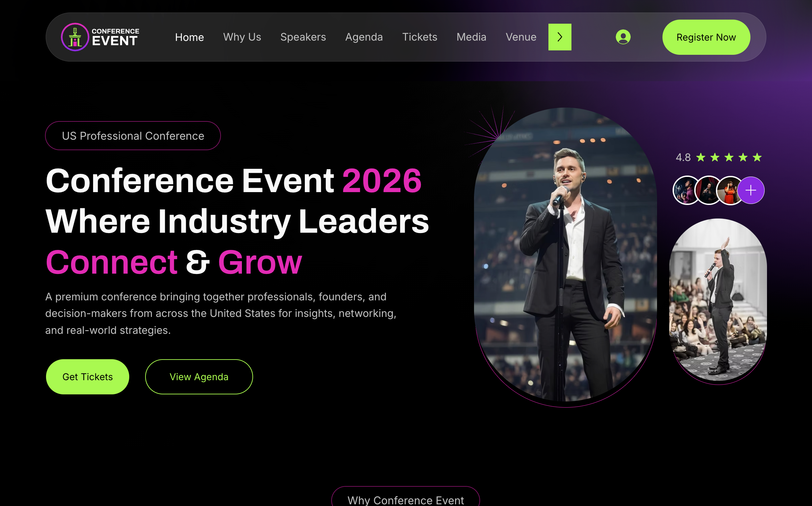This screenshot has width=812, height=506.
Task: Open the Media nav link
Action: (471, 37)
